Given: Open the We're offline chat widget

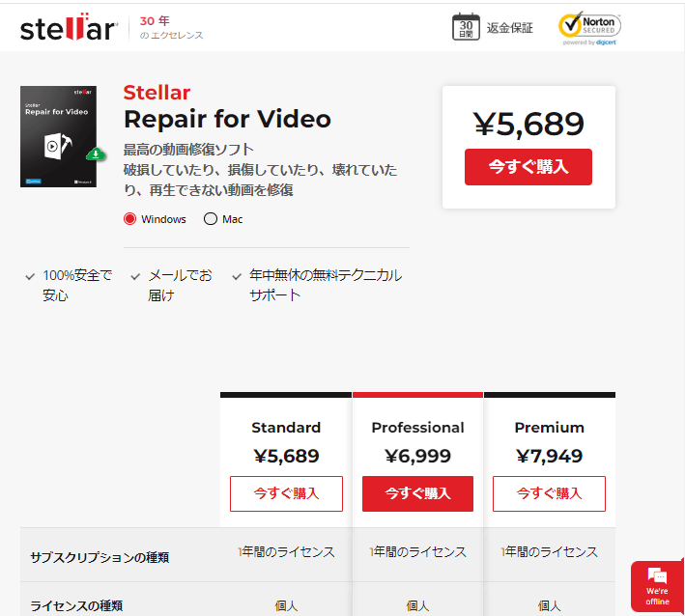Looking at the screenshot, I should (657, 586).
